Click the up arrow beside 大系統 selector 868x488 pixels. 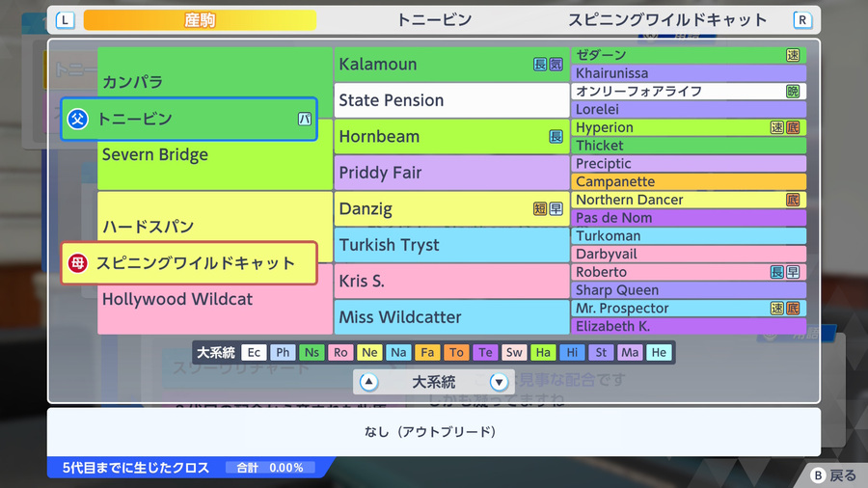click(x=368, y=382)
